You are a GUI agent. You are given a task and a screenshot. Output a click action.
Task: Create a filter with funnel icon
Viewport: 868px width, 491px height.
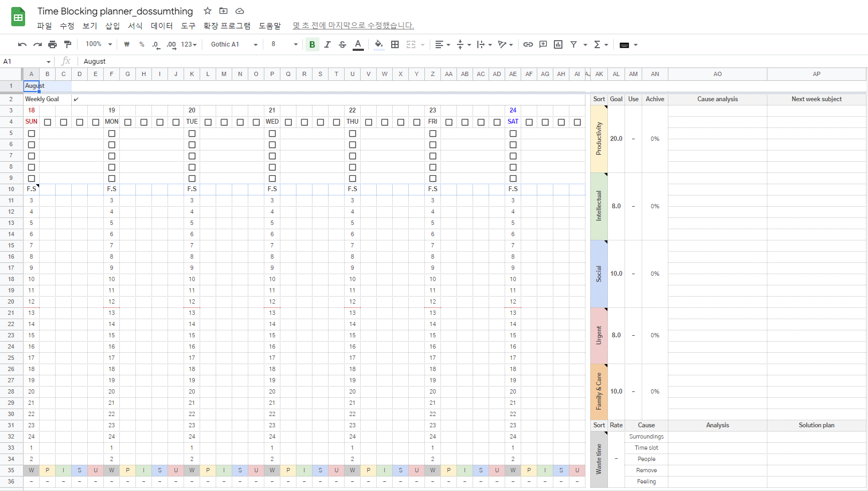point(574,44)
